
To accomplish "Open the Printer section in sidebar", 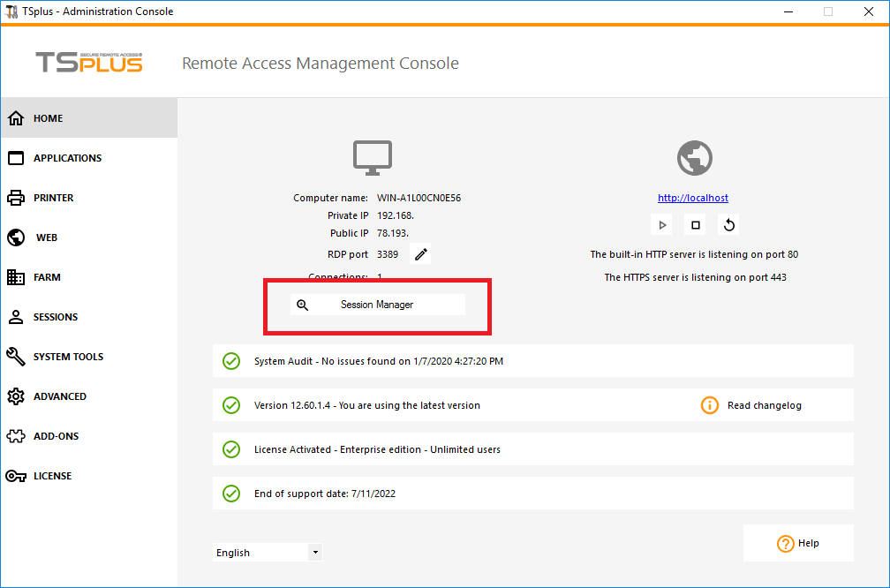I will click(53, 198).
